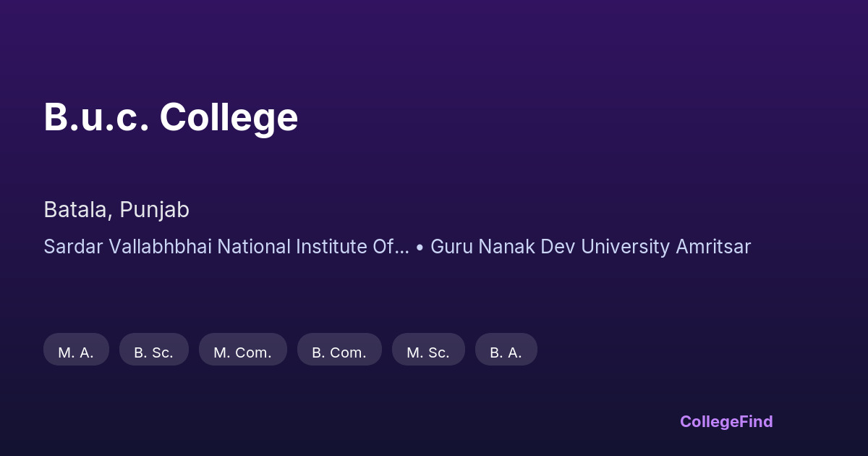
Task: Click the word "Amritsar" in the affiliation line
Action: pyautogui.click(x=713, y=247)
